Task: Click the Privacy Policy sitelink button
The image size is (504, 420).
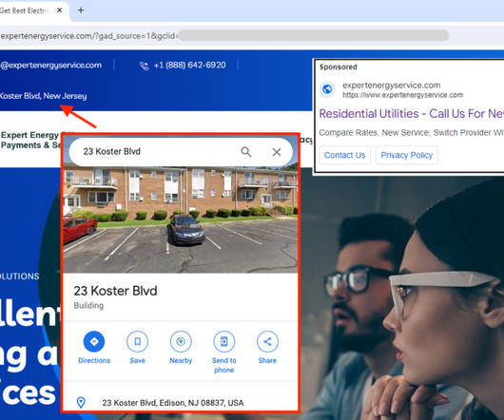Action: click(x=407, y=155)
